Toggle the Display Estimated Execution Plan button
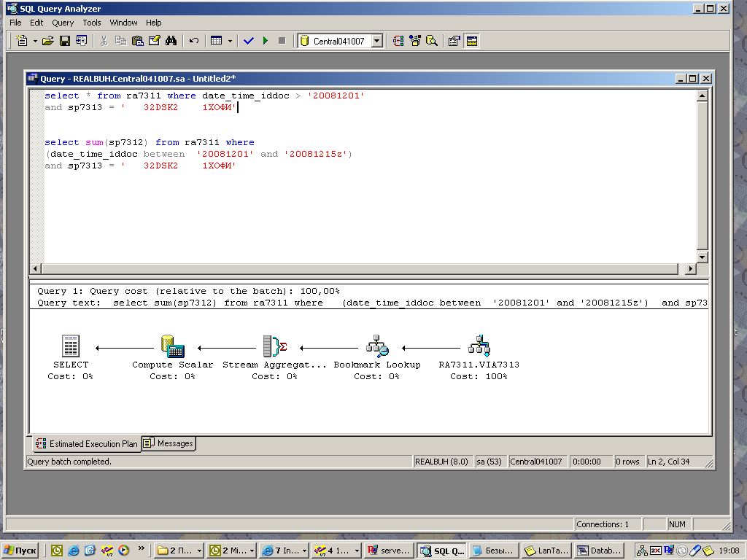This screenshot has height=560, width=747. 398,41
